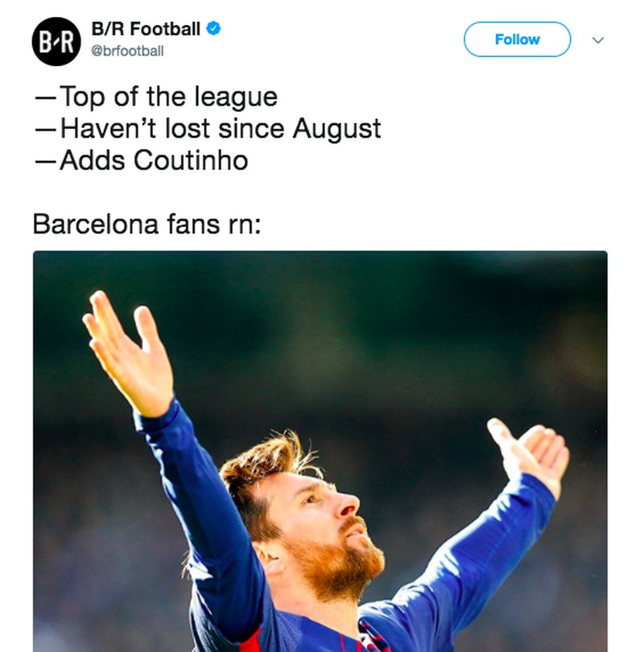Click the blue verified checkmark badge
This screenshot has width=644, height=652.
[213, 29]
